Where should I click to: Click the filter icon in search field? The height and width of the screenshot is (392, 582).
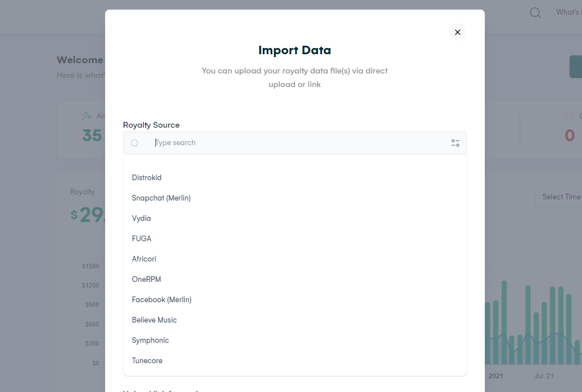455,143
